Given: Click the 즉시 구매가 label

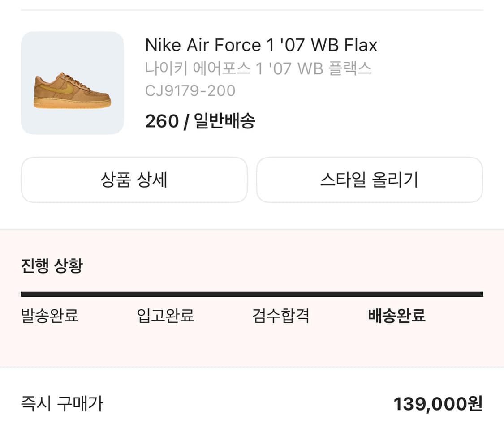Looking at the screenshot, I should click(x=62, y=403).
